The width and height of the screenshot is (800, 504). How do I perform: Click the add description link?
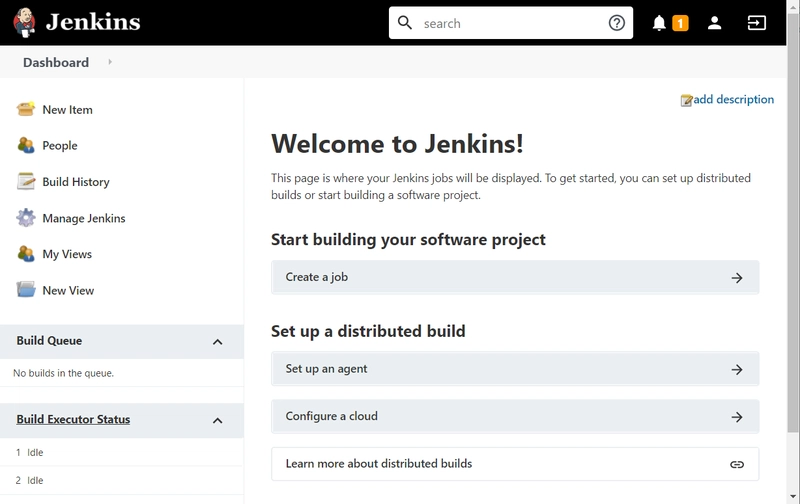tap(733, 100)
